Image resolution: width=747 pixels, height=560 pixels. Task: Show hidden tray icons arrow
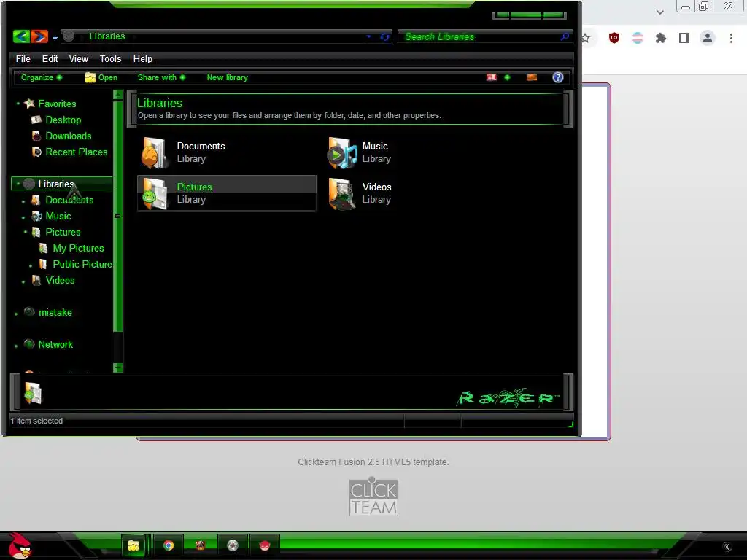coord(727,547)
